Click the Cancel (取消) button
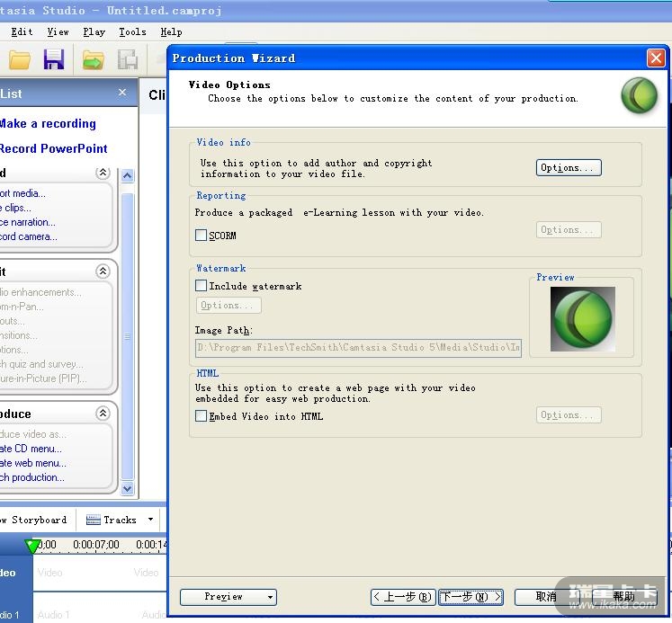This screenshot has height=623, width=672. [546, 597]
